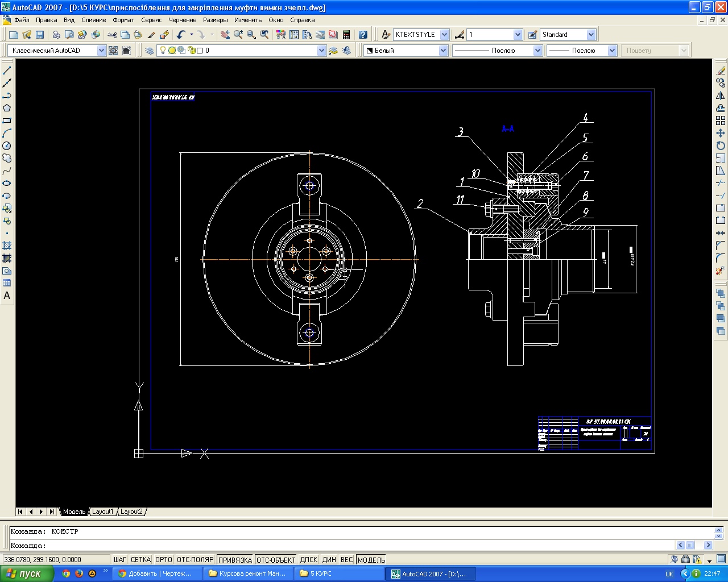
Task: Open the Standard table style dropdown
Action: click(591, 35)
